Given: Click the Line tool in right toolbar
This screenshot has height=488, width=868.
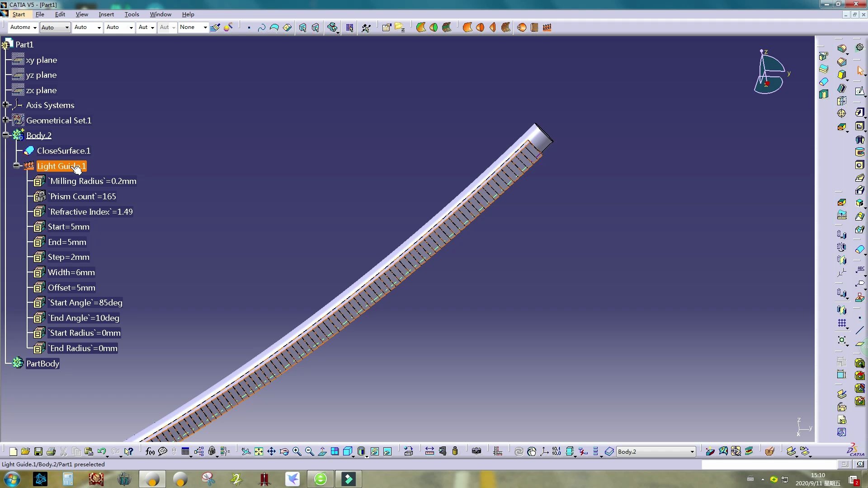Looking at the screenshot, I should (860, 331).
